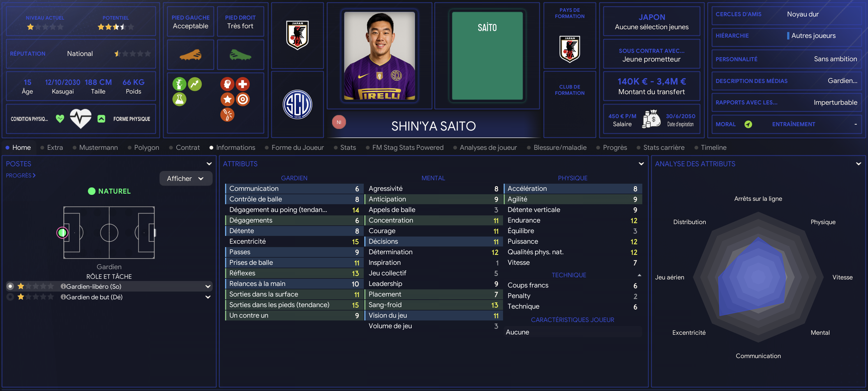The image size is (868, 391).
Task: Click the heartbeat condition physique icon
Action: coord(81,118)
